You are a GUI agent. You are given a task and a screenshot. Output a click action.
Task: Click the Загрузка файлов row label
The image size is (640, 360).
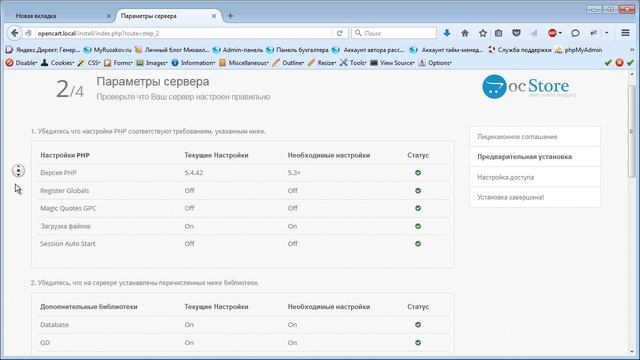[x=65, y=226]
